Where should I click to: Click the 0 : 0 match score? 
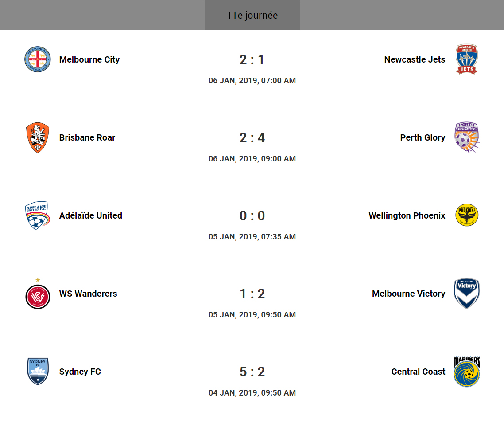tap(252, 215)
